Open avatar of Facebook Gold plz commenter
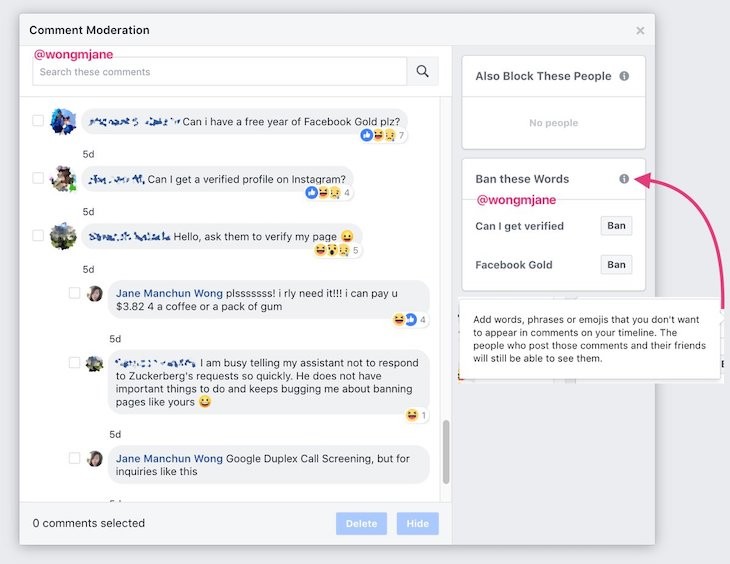730x564 pixels. (63, 122)
